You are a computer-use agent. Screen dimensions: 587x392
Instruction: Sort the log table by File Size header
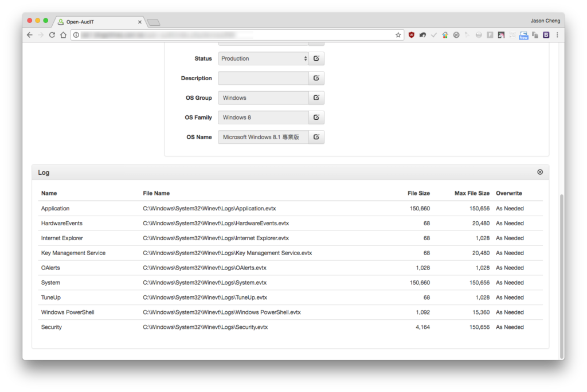click(418, 193)
